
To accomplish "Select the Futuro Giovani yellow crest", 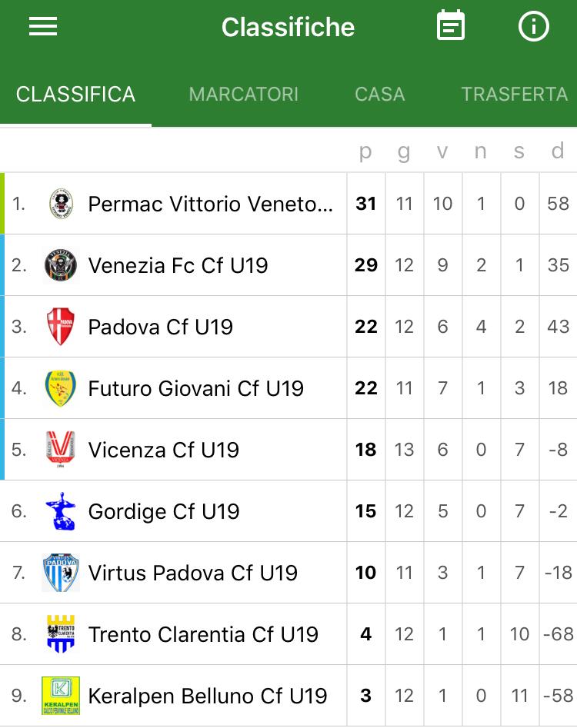I will pyautogui.click(x=61, y=388).
